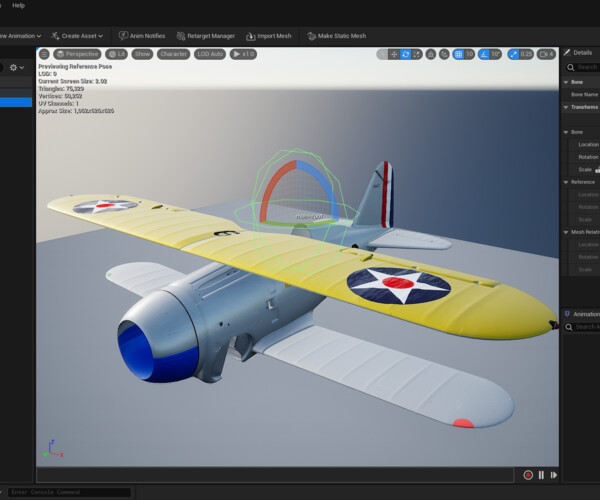Open the Character menu in viewport
This screenshot has height=500, width=600.
coord(173,54)
